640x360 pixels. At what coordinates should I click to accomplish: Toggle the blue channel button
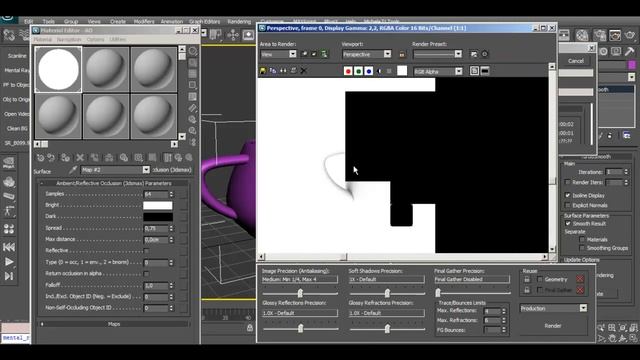point(369,71)
